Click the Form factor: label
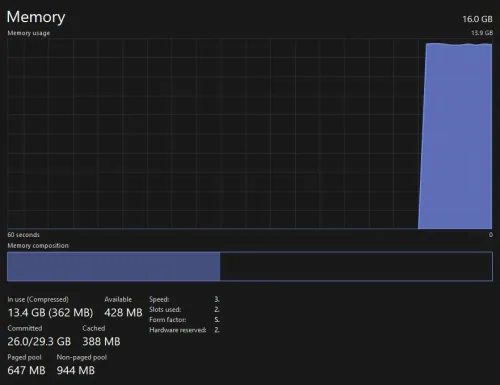The height and width of the screenshot is (385, 500). [168, 320]
